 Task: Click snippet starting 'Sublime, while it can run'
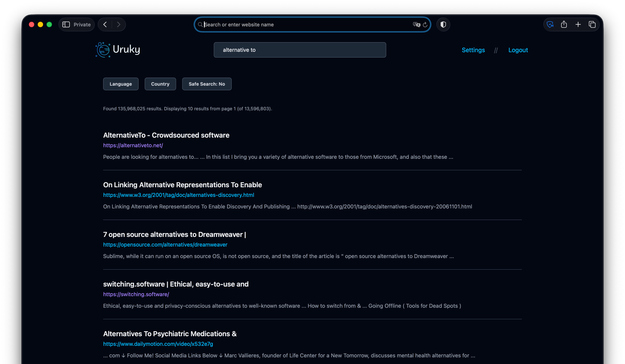tap(278, 256)
